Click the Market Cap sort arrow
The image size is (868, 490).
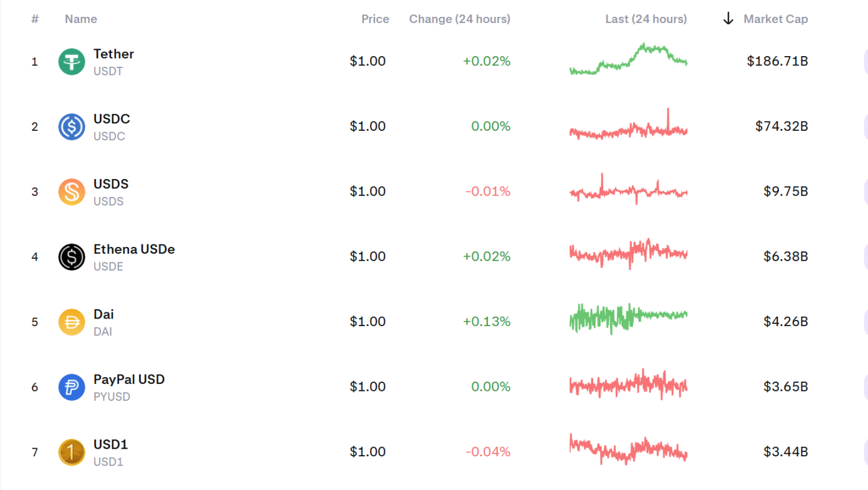(x=728, y=19)
